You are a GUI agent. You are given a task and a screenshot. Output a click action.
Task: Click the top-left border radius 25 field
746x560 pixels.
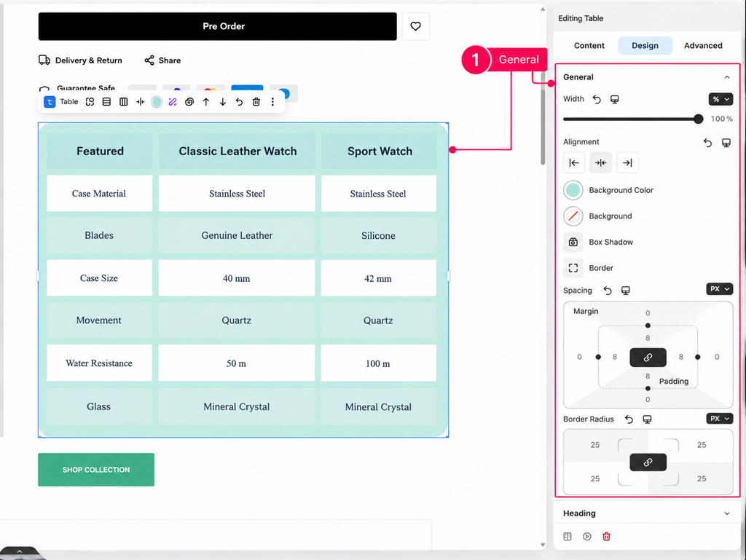(x=595, y=445)
